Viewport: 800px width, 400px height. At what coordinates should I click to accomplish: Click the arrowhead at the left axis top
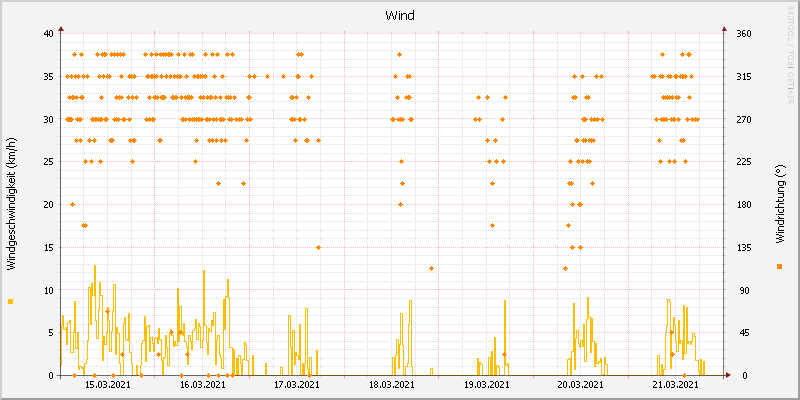tap(60, 29)
